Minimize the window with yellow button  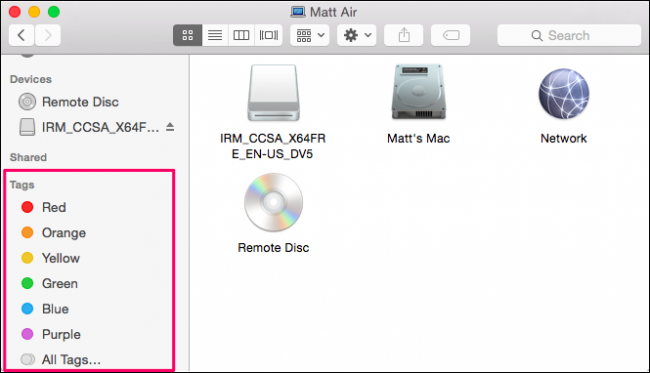[34, 12]
